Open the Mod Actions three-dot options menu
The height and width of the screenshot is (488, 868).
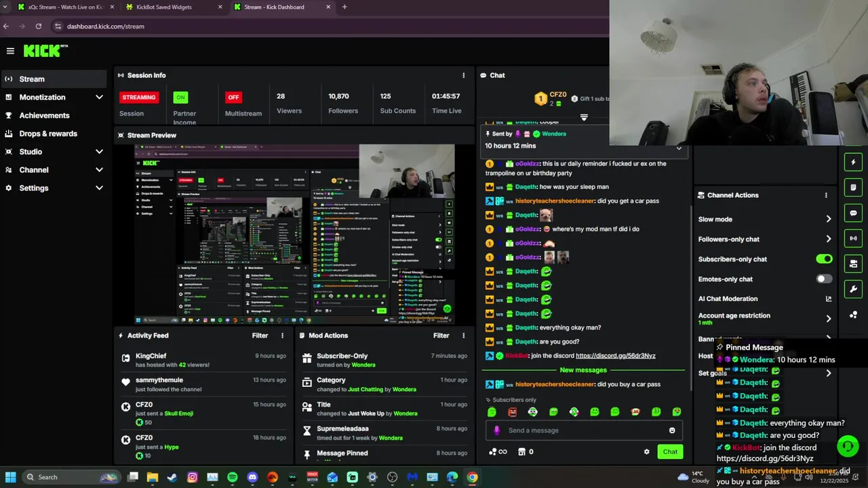464,335
